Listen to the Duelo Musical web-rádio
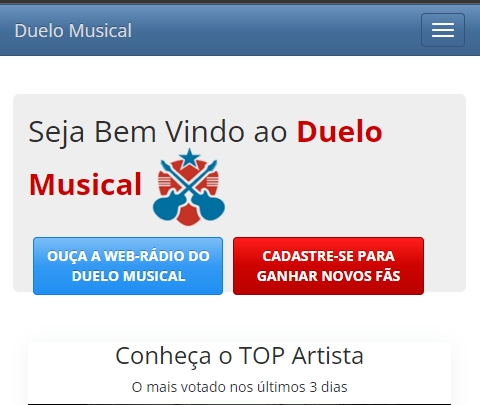The height and width of the screenshot is (405, 480). [x=128, y=266]
